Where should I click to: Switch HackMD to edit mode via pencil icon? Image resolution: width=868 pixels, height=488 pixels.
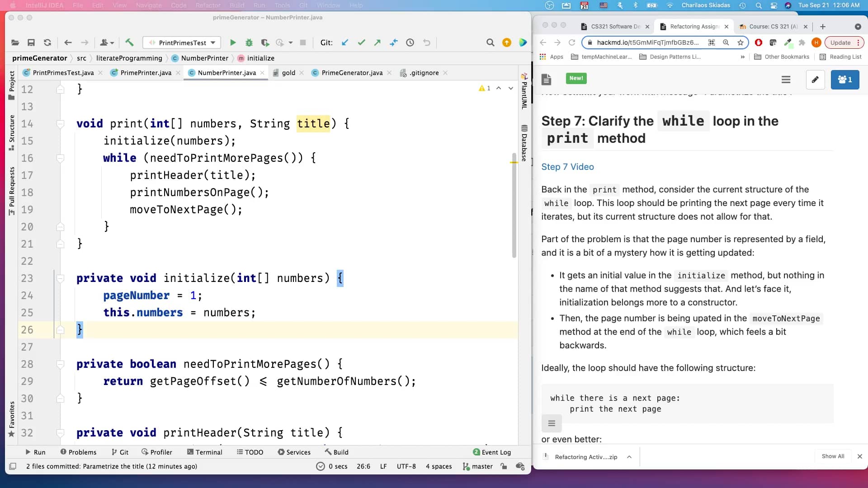tap(816, 80)
